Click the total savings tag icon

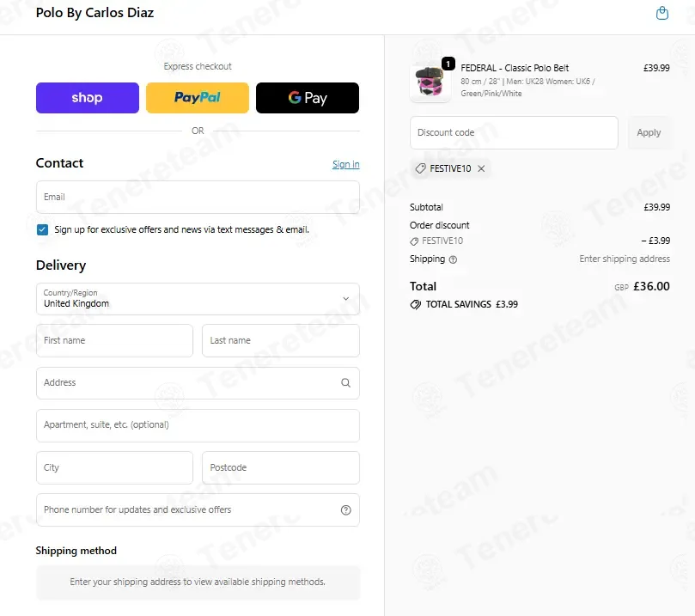coord(415,304)
